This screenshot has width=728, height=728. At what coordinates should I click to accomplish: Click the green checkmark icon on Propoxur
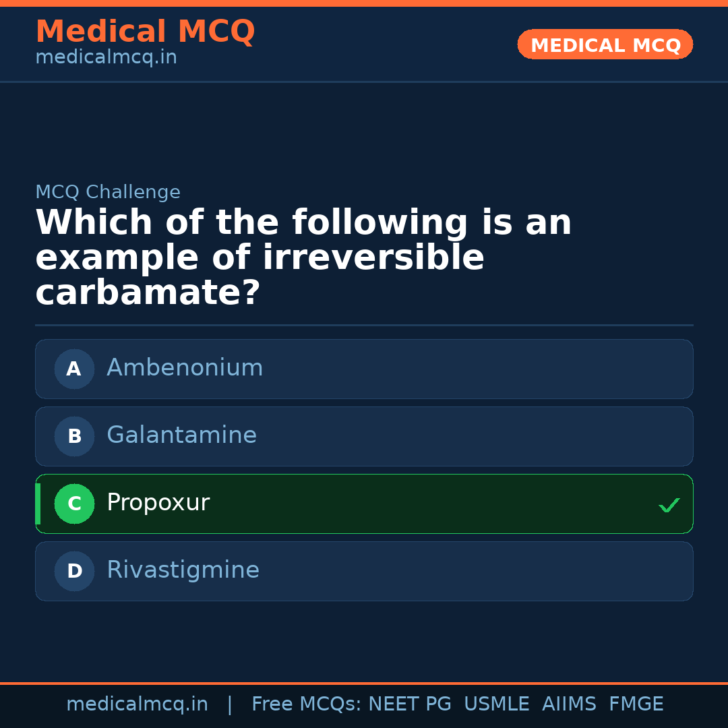pyautogui.click(x=669, y=504)
